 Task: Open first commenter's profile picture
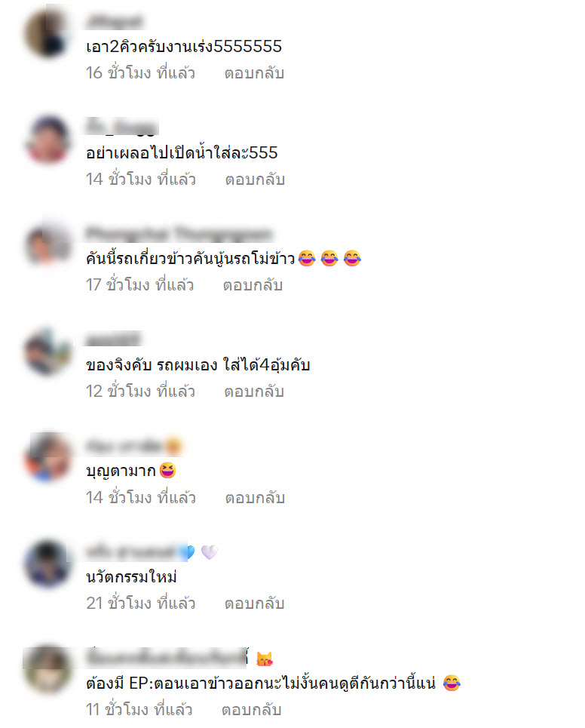pyautogui.click(x=47, y=33)
